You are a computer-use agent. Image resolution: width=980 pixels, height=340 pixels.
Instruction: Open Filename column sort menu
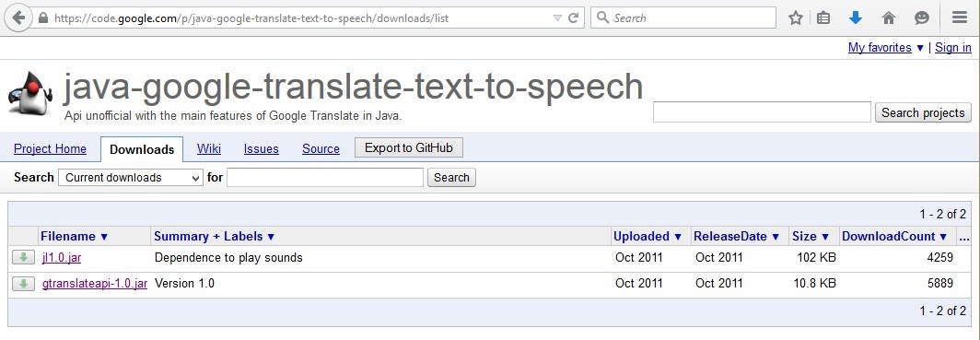click(x=74, y=236)
